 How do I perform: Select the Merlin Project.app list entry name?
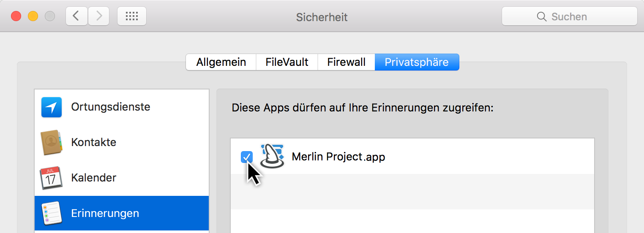coord(338,157)
